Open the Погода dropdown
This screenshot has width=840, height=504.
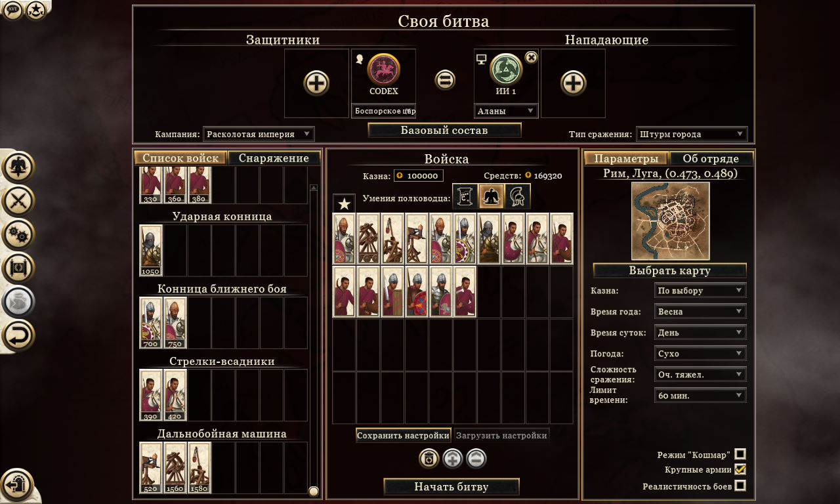click(x=700, y=353)
